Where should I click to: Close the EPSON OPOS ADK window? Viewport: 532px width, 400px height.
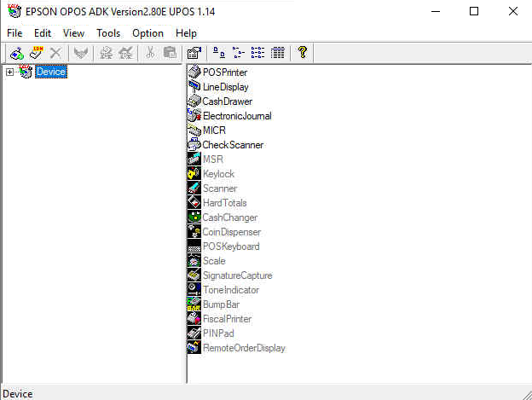(513, 11)
